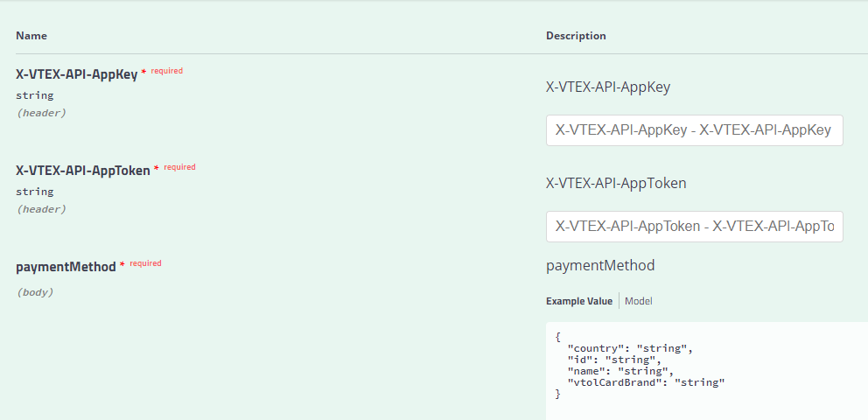
Task: Click the X-VTEX-API-AppToken description text above input
Action: click(616, 183)
